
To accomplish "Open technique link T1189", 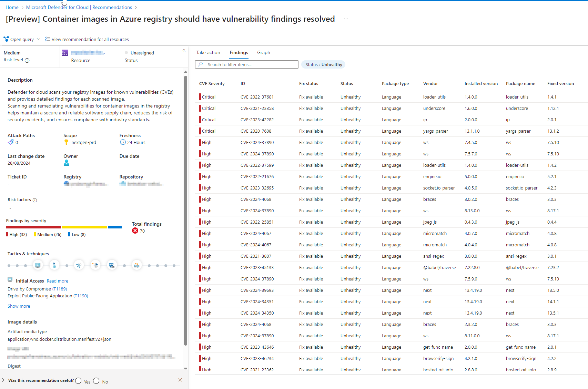I will click(x=60, y=289).
